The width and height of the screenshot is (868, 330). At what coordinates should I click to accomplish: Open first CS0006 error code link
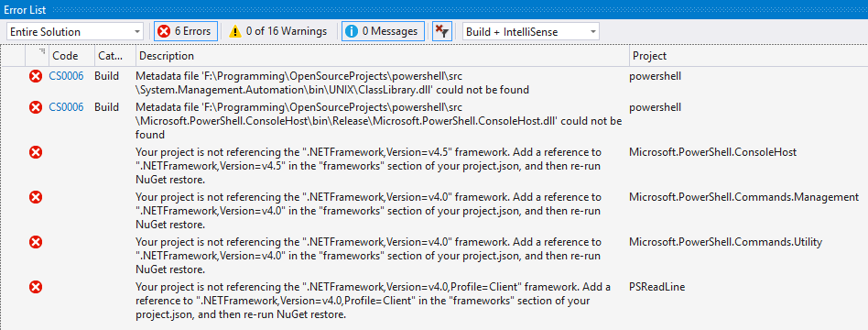tap(67, 76)
